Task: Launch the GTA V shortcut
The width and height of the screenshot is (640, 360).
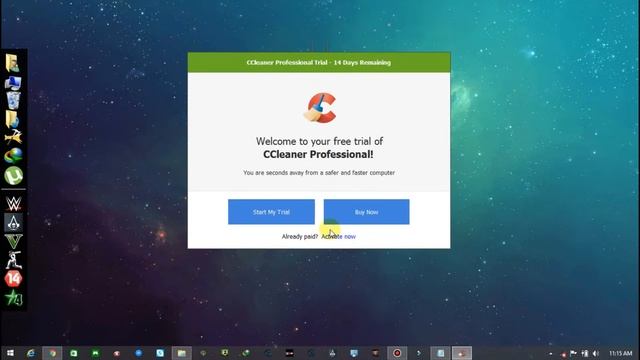Action: pos(13,241)
